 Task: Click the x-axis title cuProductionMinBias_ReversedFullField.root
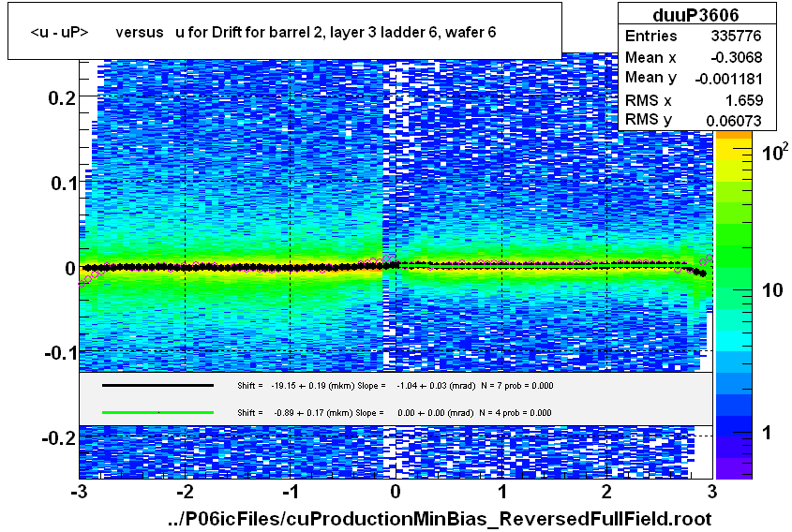(440, 518)
